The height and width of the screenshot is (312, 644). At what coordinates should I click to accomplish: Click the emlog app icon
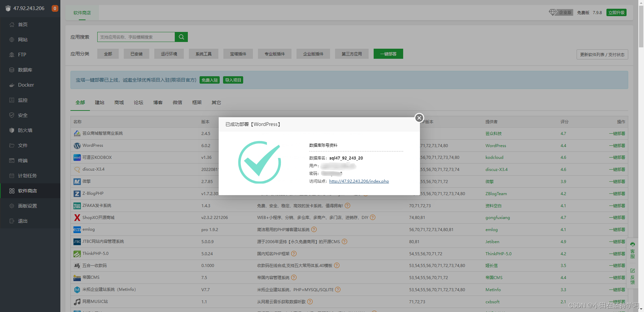click(x=77, y=229)
